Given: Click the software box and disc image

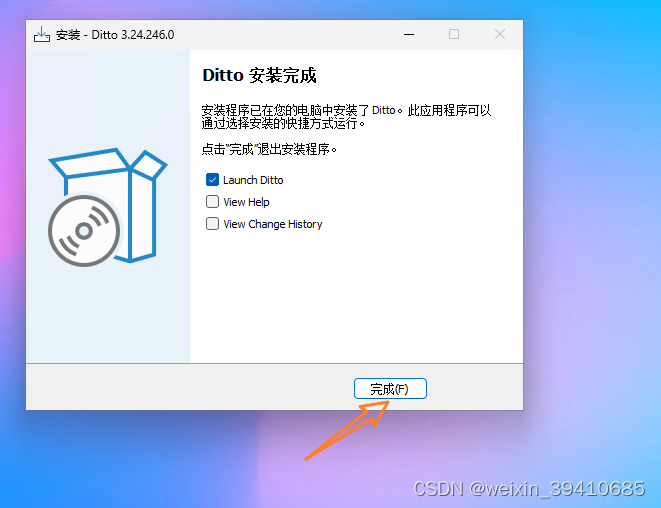Looking at the screenshot, I should [107, 207].
